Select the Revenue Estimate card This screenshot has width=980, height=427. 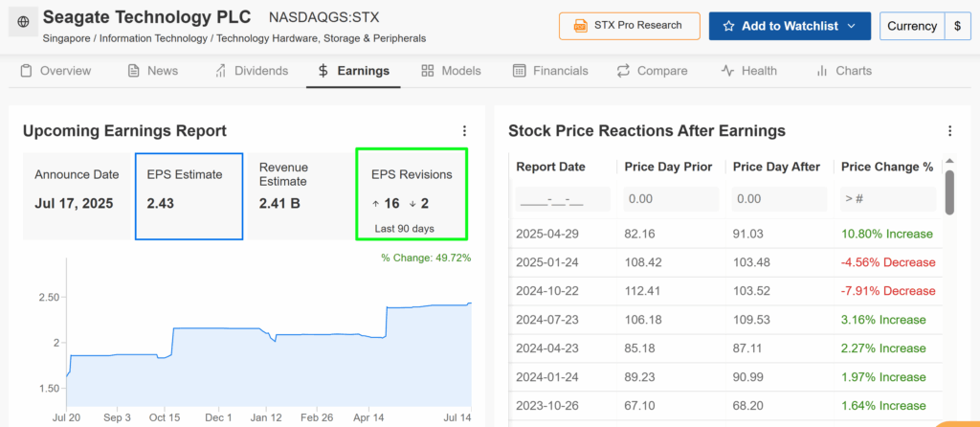click(300, 195)
